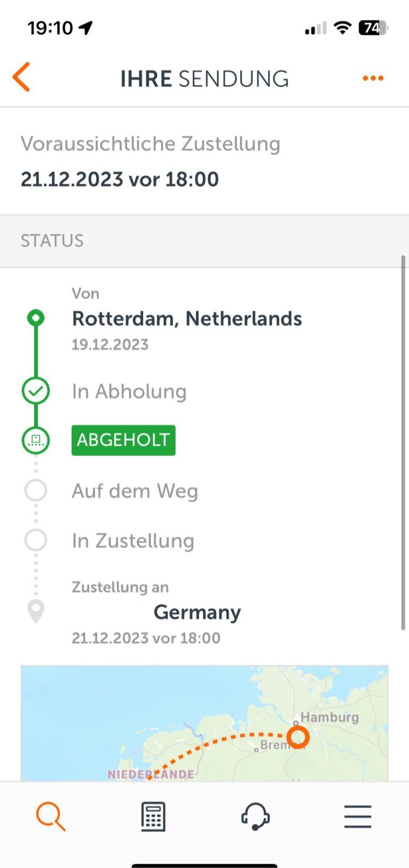
Task: Click the status list scrollbar
Action: 403,443
